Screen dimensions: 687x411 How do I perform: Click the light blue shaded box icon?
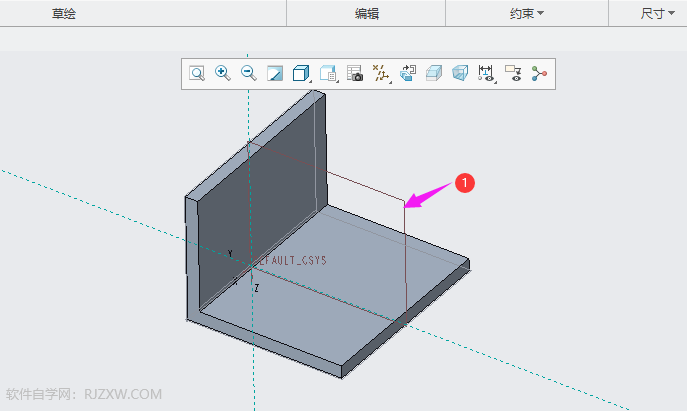434,73
